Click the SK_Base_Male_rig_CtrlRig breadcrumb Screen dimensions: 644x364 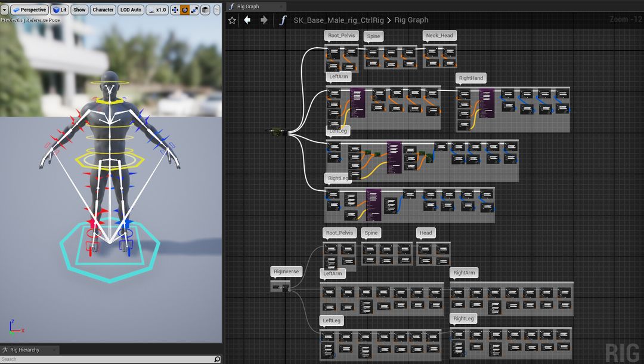(339, 20)
